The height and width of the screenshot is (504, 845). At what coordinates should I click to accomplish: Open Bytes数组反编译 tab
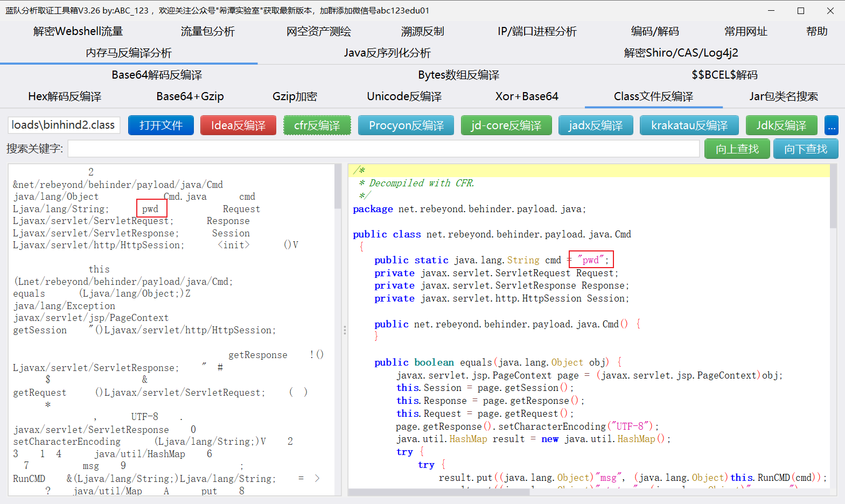459,75
